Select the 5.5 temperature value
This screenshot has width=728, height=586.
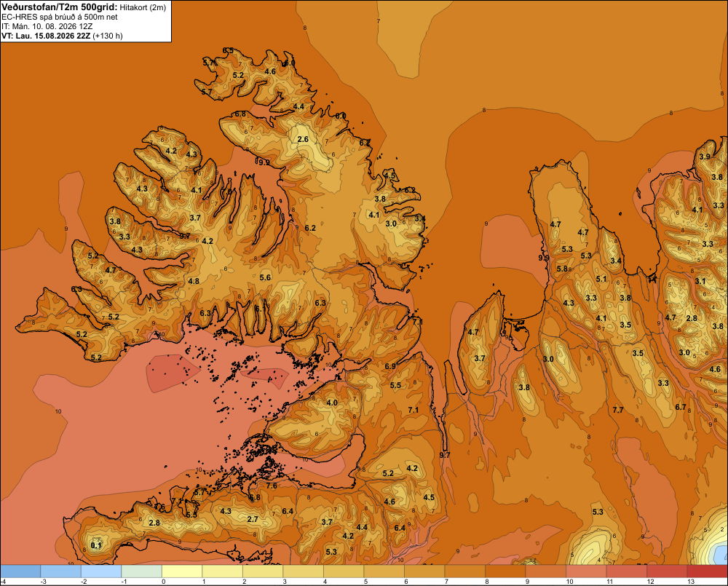[395, 385]
